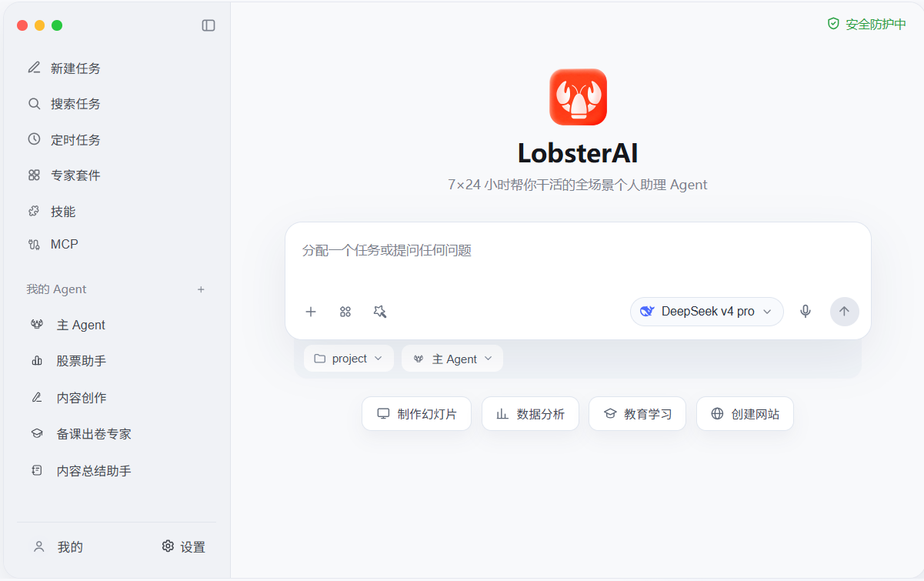This screenshot has width=924, height=581.
Task: Click the microphone voice input icon
Action: [806, 312]
